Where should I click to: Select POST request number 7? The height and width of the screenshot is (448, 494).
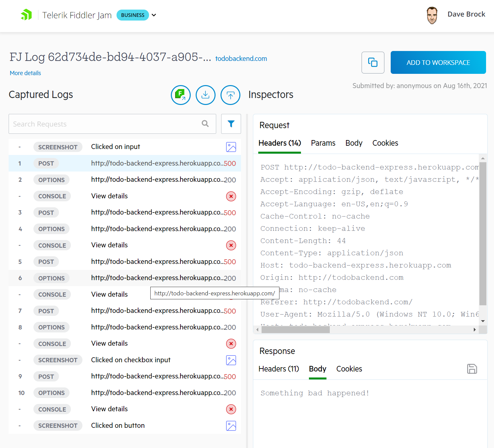[125, 311]
